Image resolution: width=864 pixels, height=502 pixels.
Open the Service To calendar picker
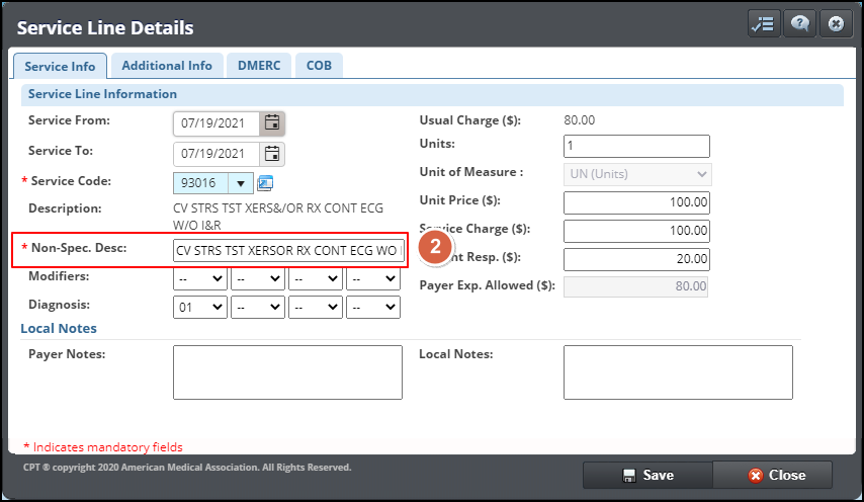tap(271, 154)
